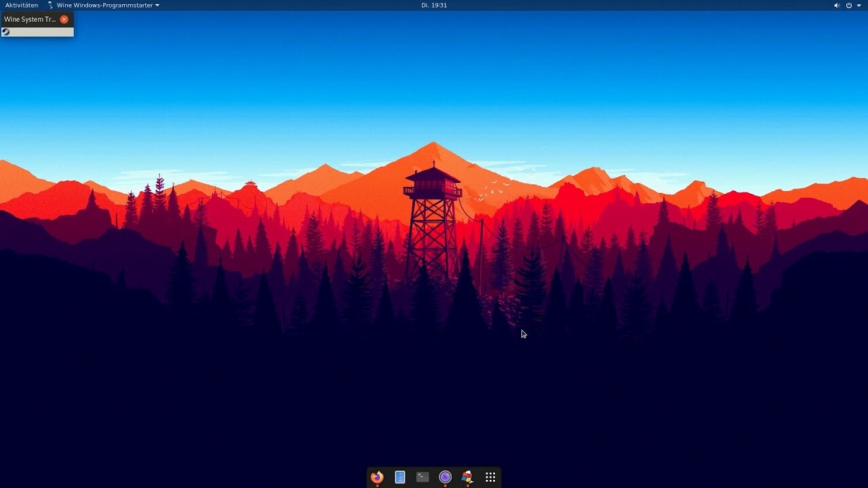Expand the system menu arrow at top right
Viewport: 868px width, 488px height.
tap(858, 5)
